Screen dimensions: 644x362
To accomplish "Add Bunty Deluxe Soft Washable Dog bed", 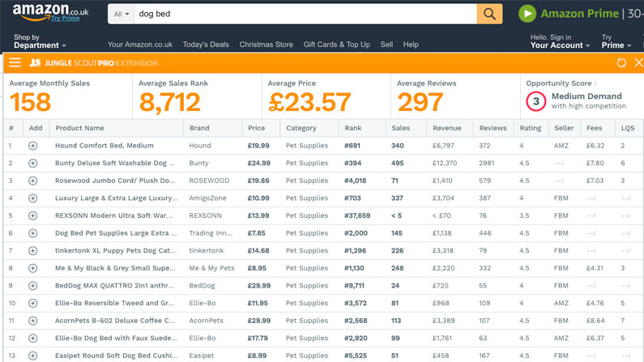I will coord(33,164).
